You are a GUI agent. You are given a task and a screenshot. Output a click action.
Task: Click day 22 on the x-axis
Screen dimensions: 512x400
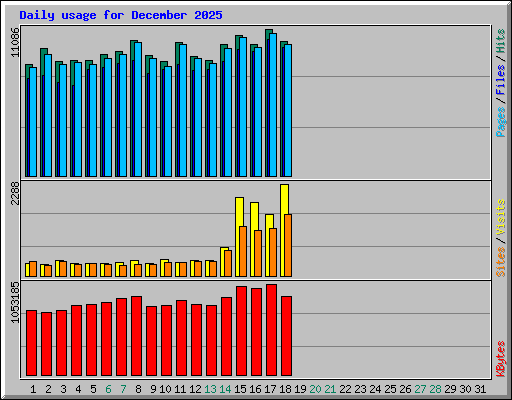pyautogui.click(x=346, y=389)
